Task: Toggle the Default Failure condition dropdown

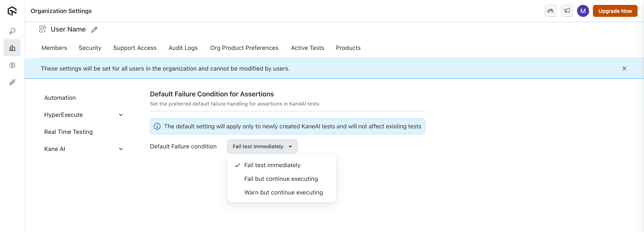Action: [262, 146]
